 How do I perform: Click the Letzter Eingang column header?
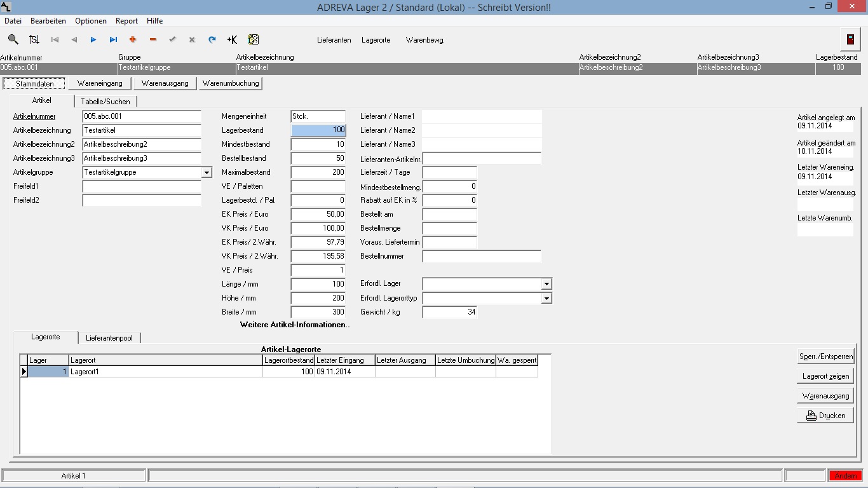[344, 360]
